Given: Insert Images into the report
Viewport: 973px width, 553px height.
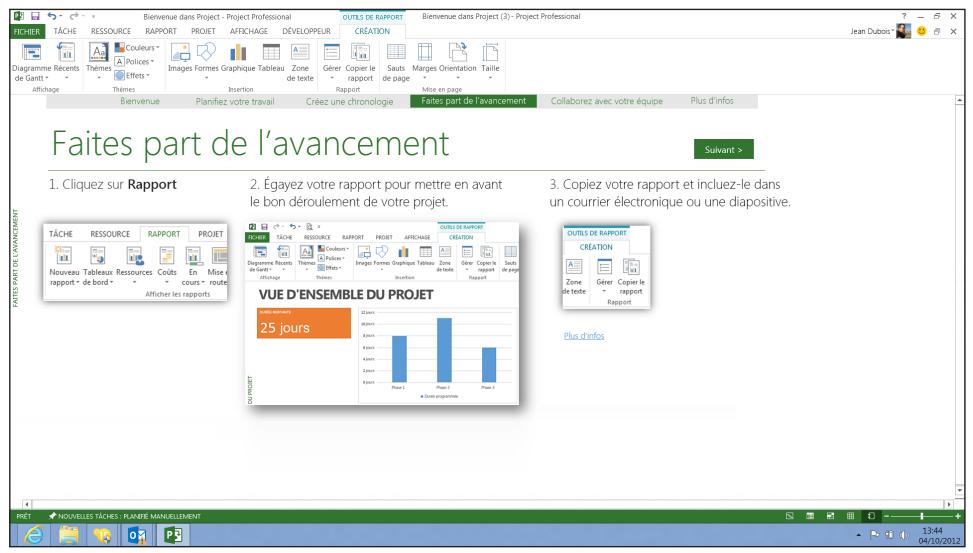Looking at the screenshot, I should 180,59.
